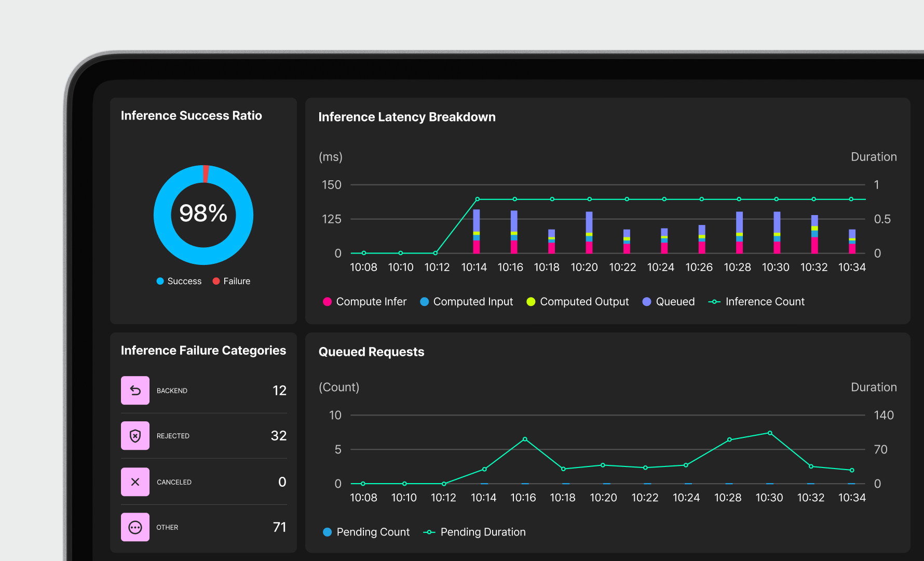Hide the Compute Infer series legend
This screenshot has width=924, height=561.
point(364,302)
